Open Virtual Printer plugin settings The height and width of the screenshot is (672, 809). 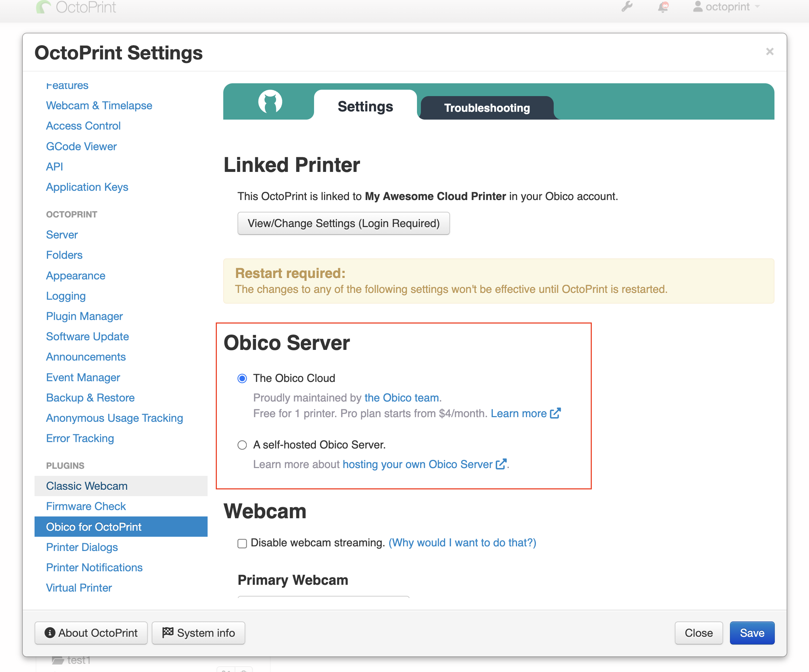click(x=79, y=588)
